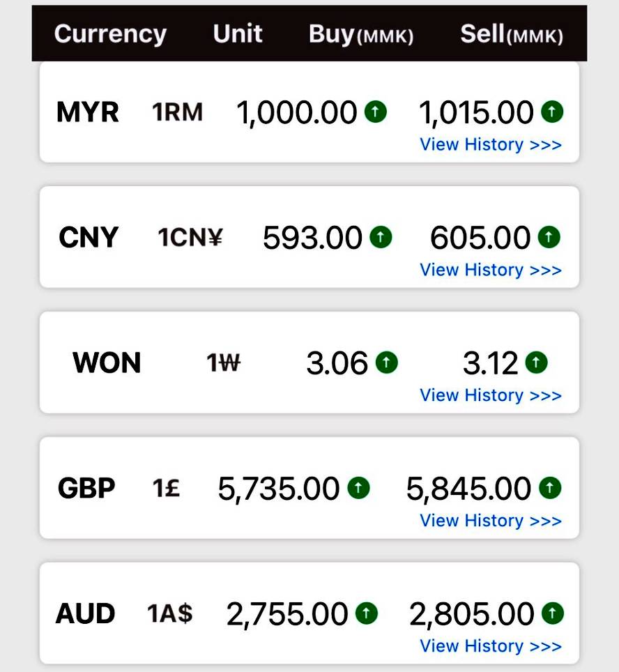
Task: Click the Currency column header
Action: coord(110,34)
